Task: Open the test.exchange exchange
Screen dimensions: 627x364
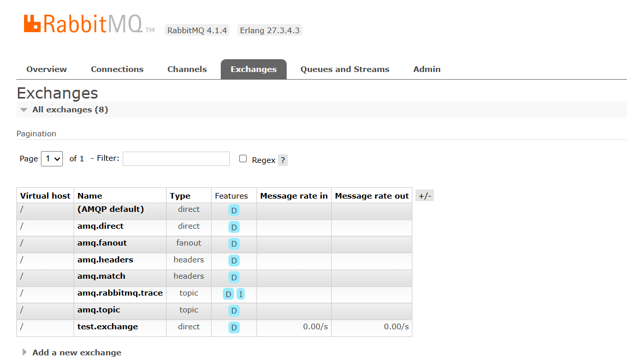Action: 108,327
